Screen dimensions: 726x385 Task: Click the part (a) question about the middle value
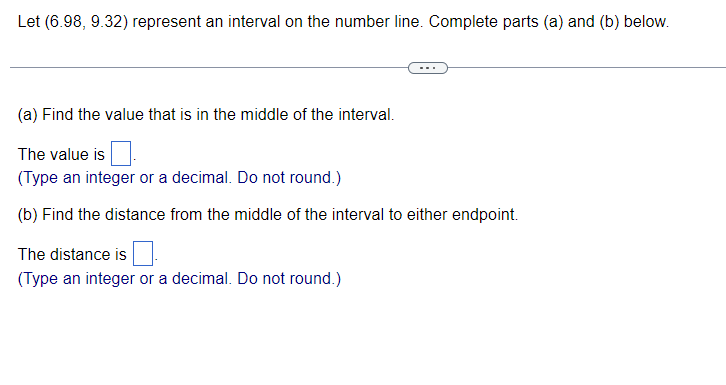click(x=206, y=115)
